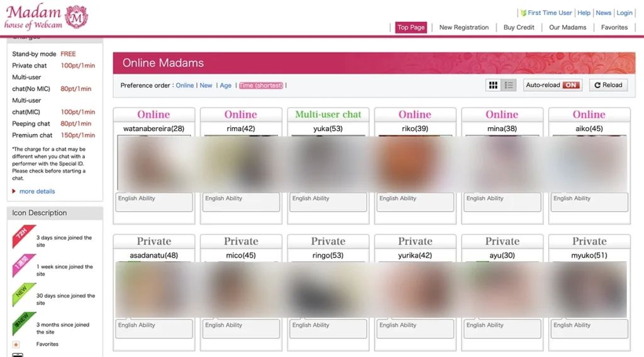Switch to grid view icon
Screen dimensions: 644x357
[x=493, y=85]
